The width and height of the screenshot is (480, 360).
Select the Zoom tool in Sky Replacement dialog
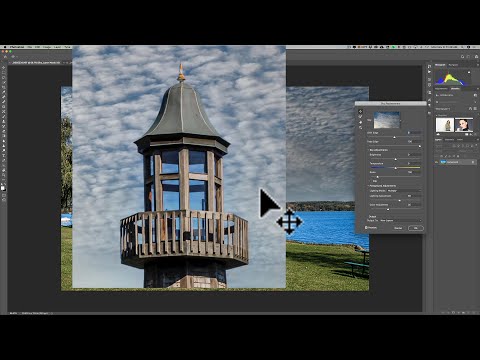(360, 127)
